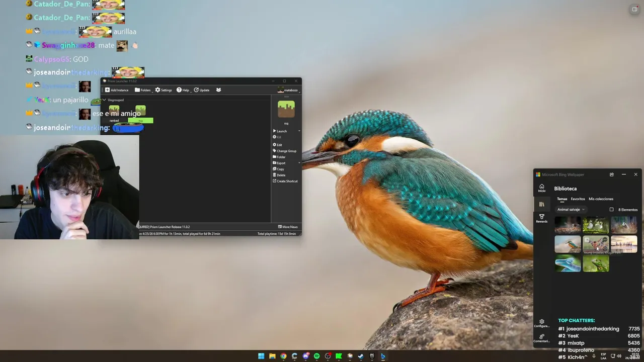The height and width of the screenshot is (362, 644).
Task: Open the Launch options dropdown arrow
Action: [299, 131]
